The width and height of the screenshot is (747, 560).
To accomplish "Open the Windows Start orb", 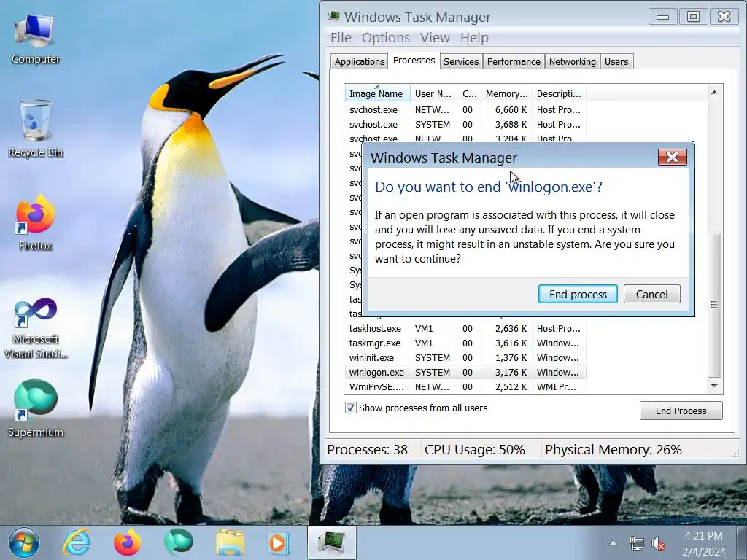I will click(x=24, y=542).
